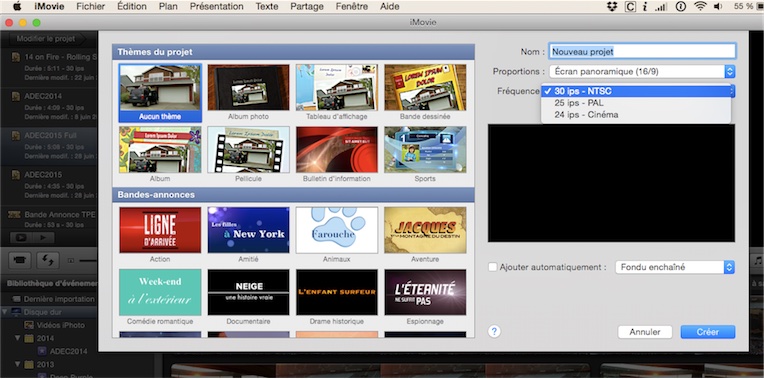
Task: Open the Proportions dropdown
Action: [642, 72]
